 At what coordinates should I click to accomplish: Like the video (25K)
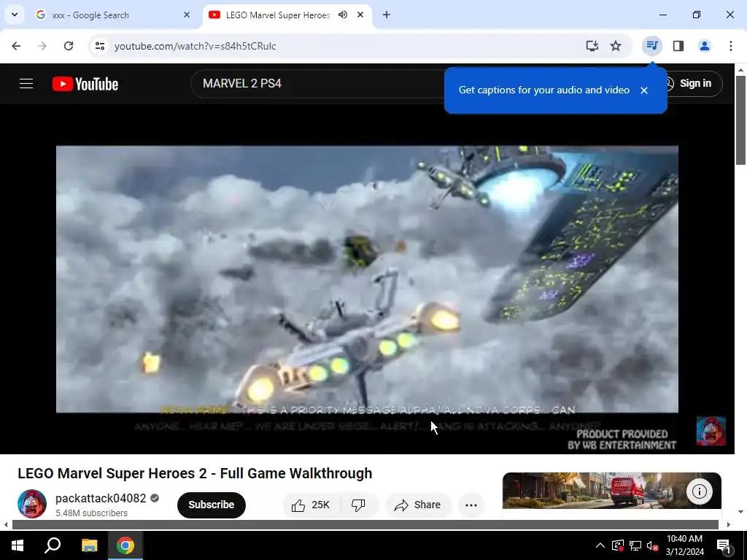point(311,505)
